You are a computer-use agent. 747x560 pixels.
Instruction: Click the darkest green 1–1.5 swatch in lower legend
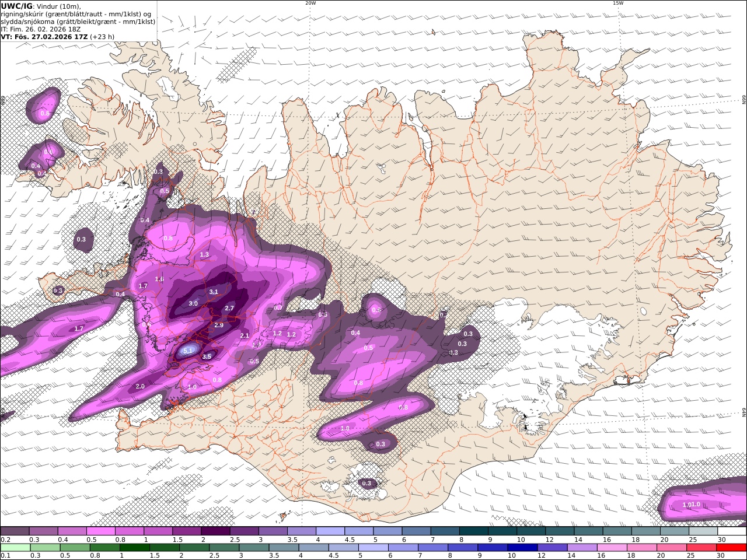135,548
